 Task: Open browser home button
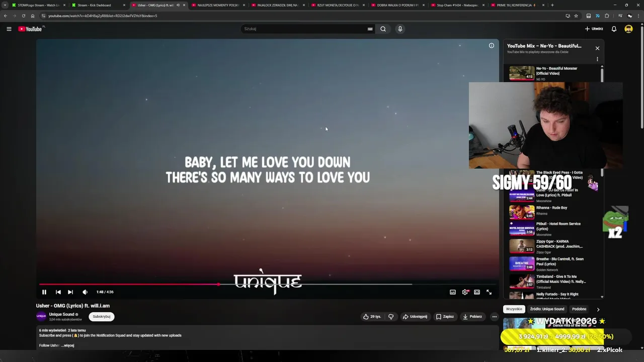(x=33, y=16)
